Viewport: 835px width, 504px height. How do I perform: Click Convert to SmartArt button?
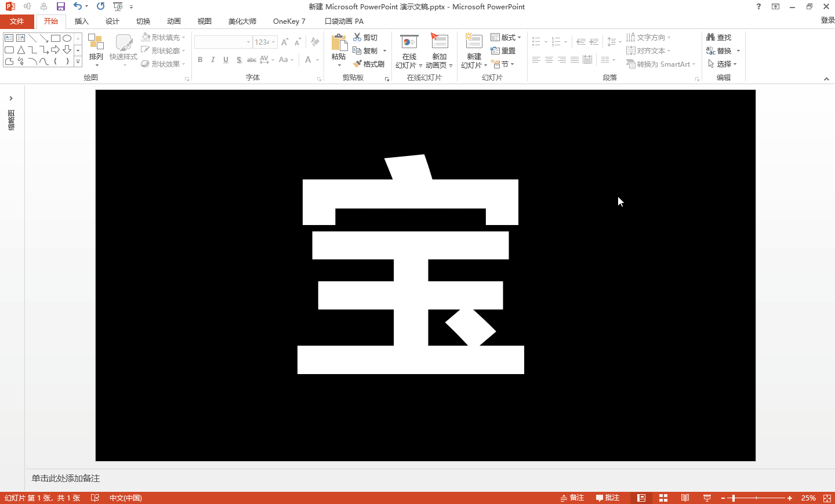pyautogui.click(x=660, y=64)
